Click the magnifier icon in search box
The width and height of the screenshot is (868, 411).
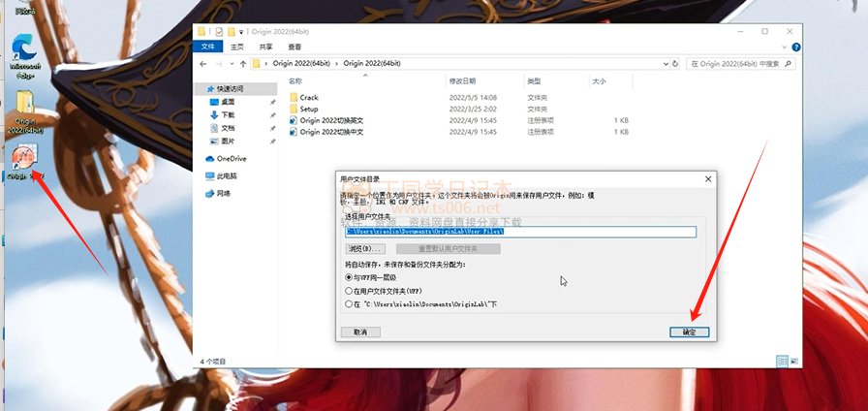789,64
